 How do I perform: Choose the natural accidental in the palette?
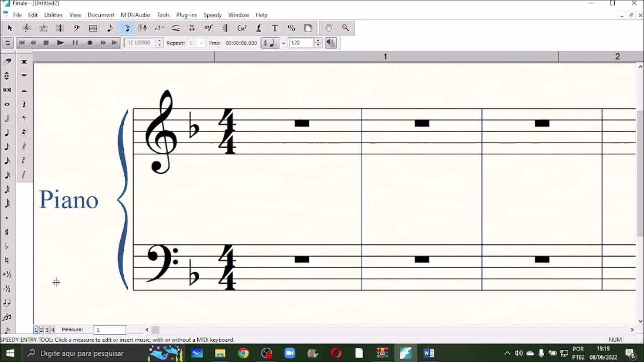pos(7,260)
